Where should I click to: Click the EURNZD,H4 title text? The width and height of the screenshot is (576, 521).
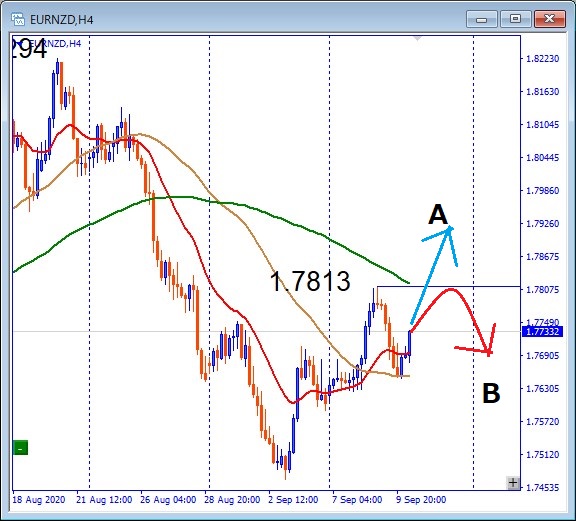61,19
